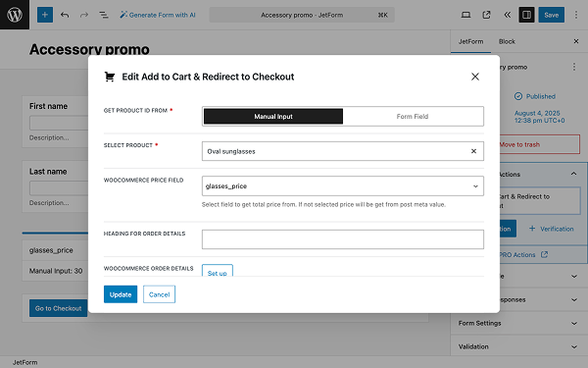The width and height of the screenshot is (588, 368).
Task: Click the Last name field label
Action: coord(48,172)
